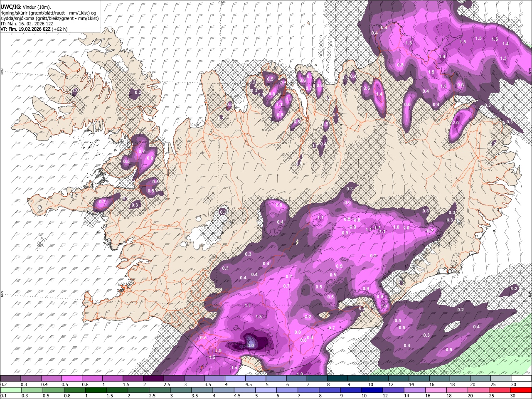
Task: Click the 1.9 precipitation value in the northeast
Action: click(442, 57)
